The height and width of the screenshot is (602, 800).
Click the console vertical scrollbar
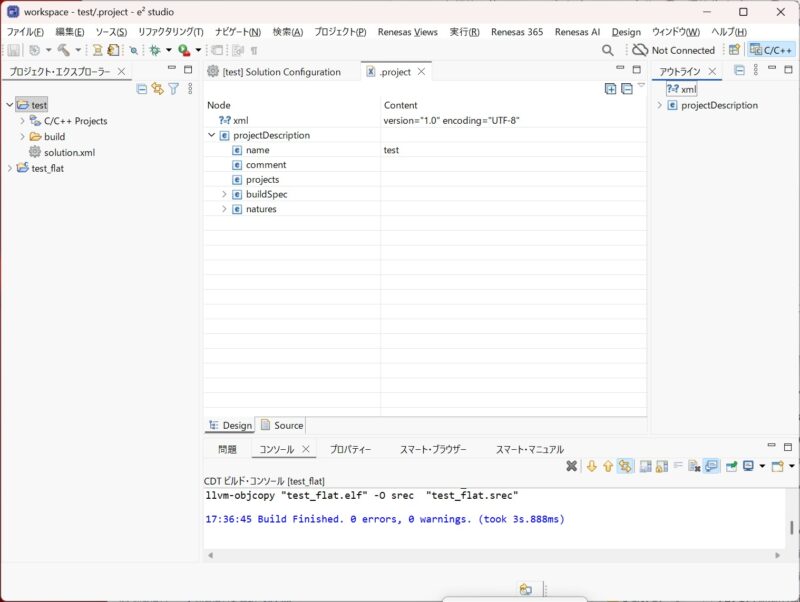pos(793,527)
